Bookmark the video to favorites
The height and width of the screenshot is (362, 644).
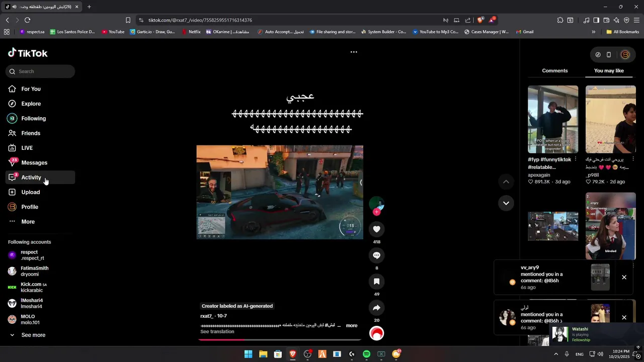coord(376,282)
